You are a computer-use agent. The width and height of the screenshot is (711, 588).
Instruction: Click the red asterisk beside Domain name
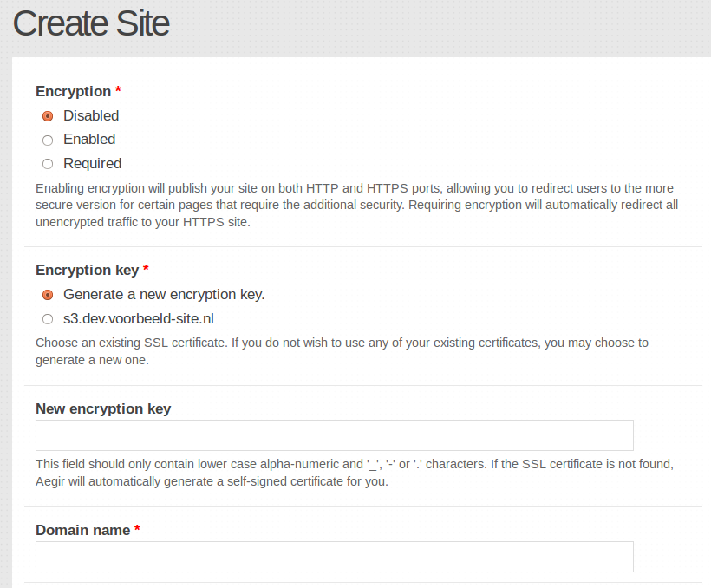coord(138,530)
